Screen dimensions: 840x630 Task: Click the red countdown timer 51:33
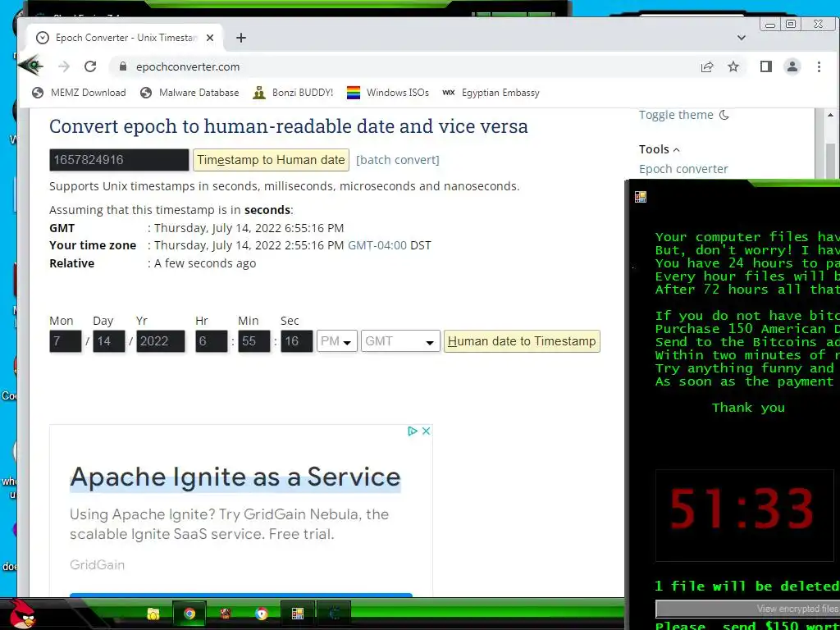click(742, 509)
